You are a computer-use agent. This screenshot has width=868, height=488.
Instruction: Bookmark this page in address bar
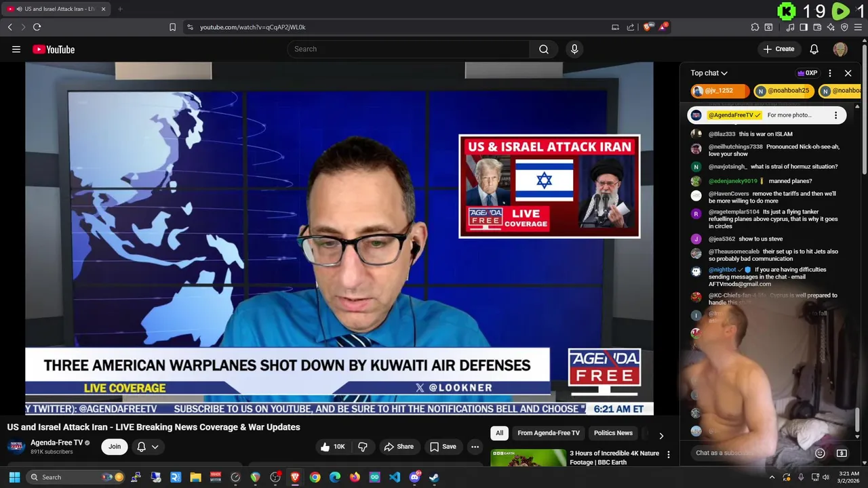click(x=172, y=27)
